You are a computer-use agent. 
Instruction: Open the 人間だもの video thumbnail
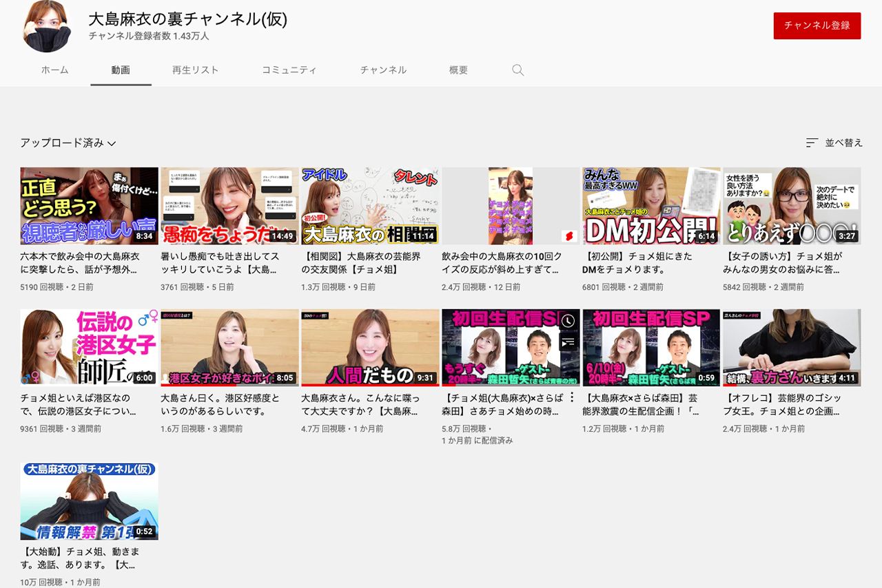[x=369, y=348]
